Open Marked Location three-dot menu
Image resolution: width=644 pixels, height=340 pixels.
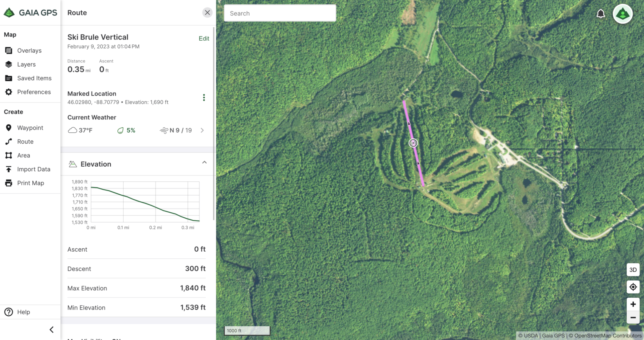pyautogui.click(x=204, y=98)
